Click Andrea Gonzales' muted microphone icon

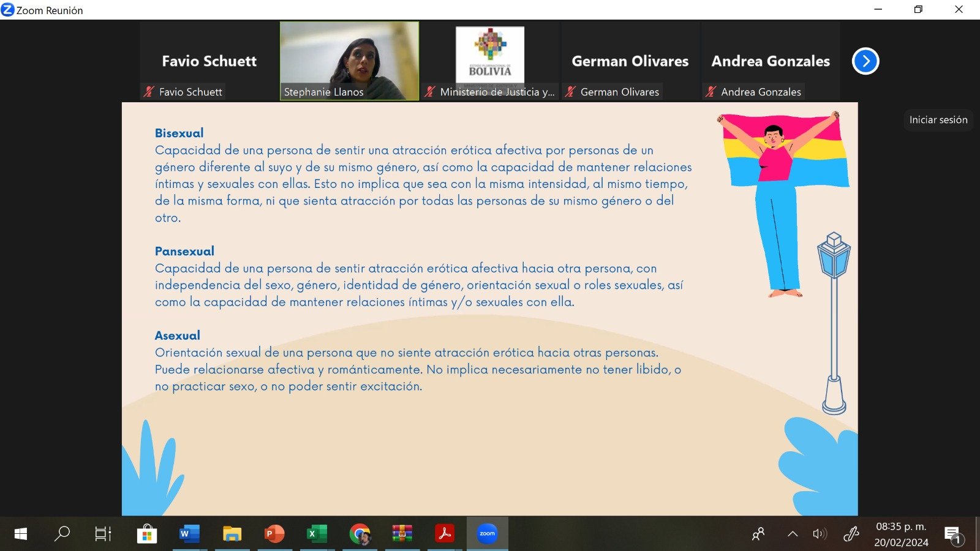pos(710,92)
